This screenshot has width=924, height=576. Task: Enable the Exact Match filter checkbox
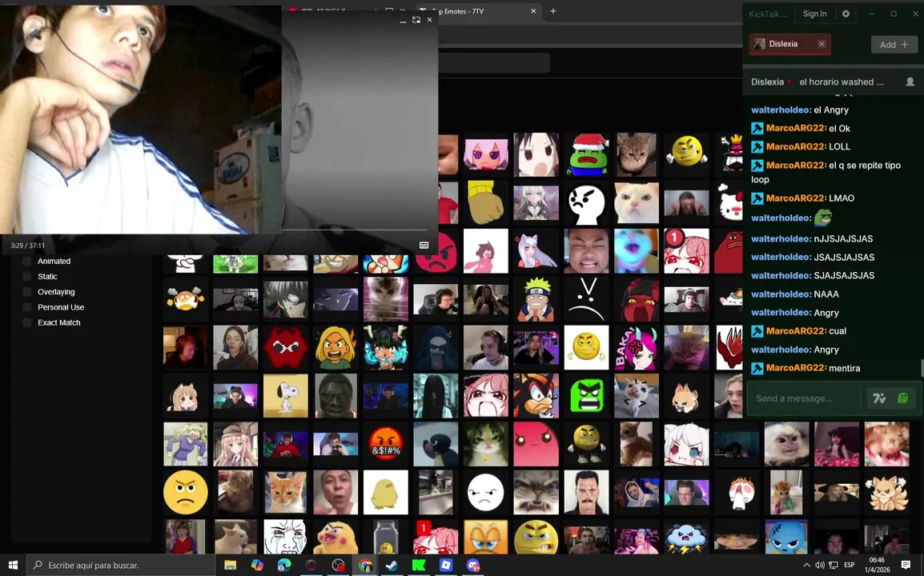click(x=26, y=322)
